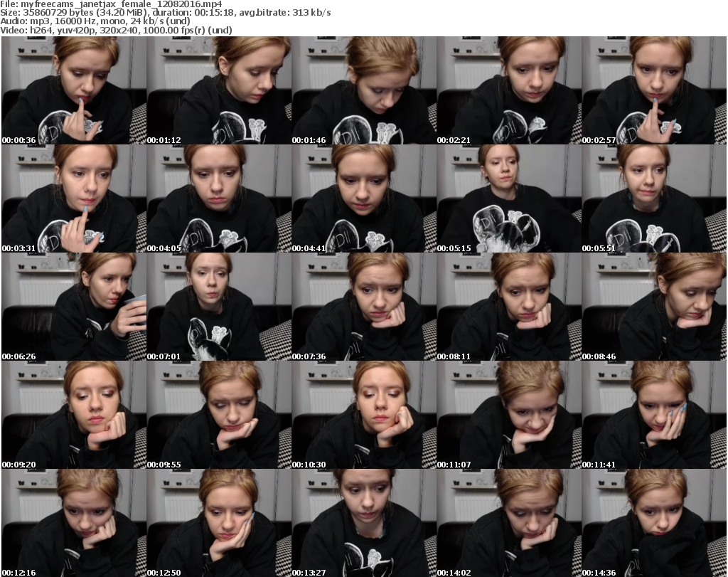View the frame stamped 00:13:27
Viewport: 728px width, 577px height.
click(x=364, y=523)
